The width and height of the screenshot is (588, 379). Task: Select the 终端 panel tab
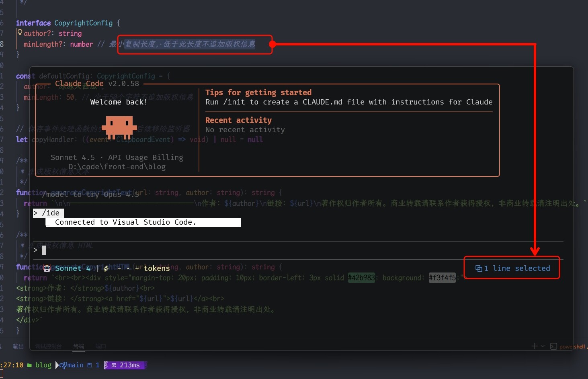tap(79, 346)
